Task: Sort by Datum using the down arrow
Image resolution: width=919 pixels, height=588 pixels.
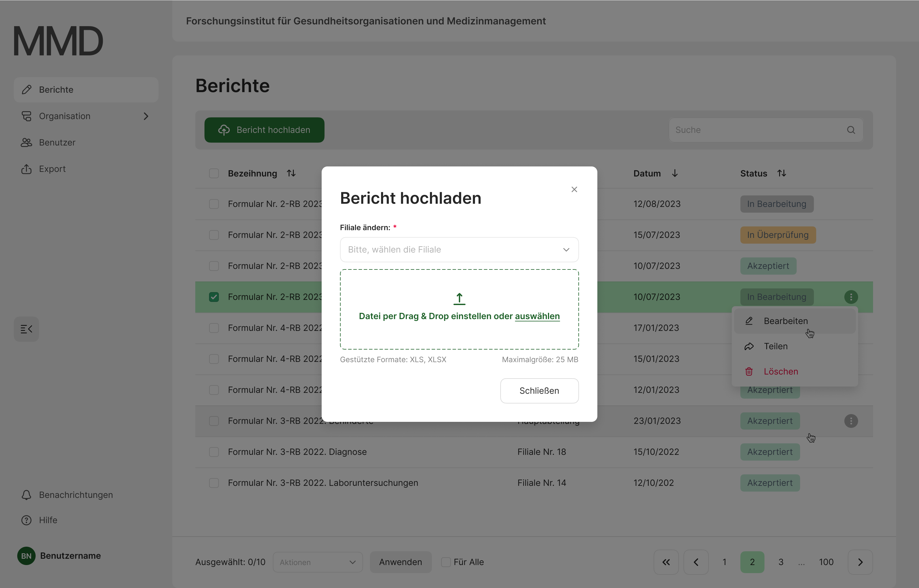Action: pos(675,173)
